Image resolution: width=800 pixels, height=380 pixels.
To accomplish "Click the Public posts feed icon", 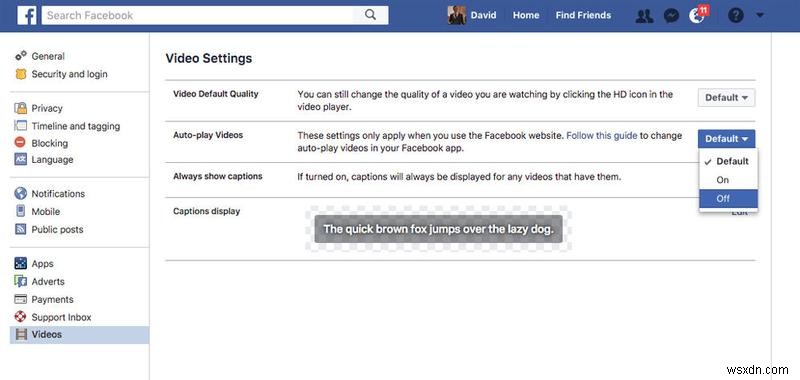I will pyautogui.click(x=20, y=230).
